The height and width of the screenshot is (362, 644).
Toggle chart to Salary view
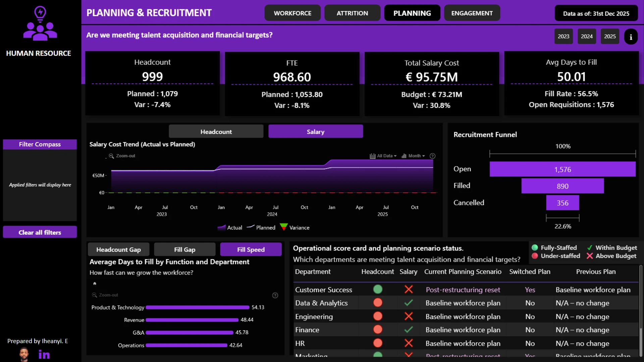click(x=316, y=132)
